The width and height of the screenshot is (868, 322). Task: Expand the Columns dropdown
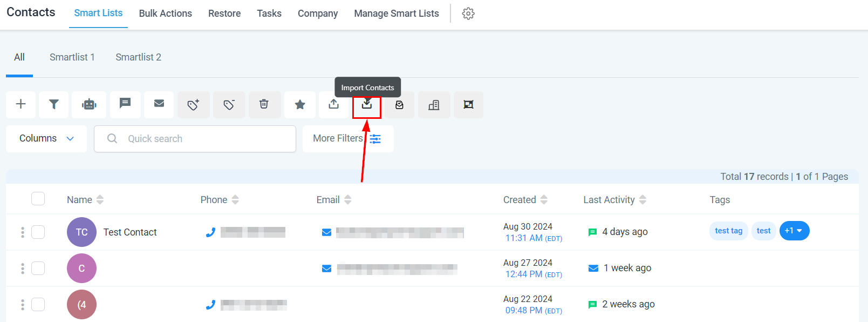[46, 139]
